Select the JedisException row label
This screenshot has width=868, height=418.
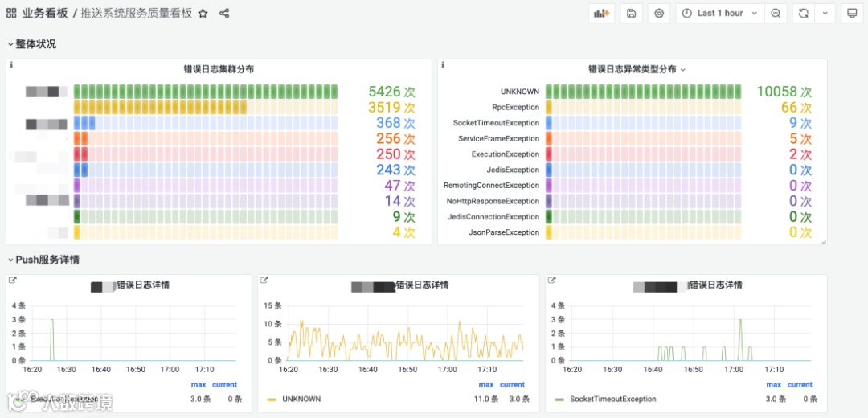click(513, 170)
